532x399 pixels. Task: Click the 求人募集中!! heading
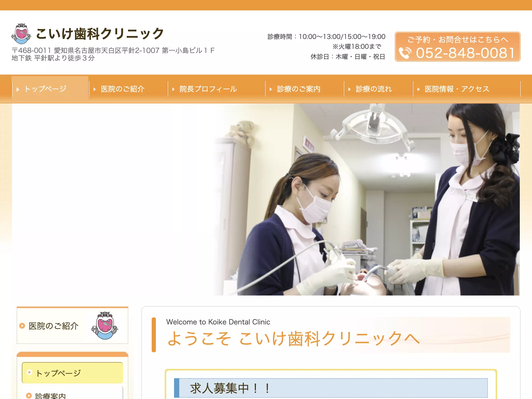coord(230,388)
